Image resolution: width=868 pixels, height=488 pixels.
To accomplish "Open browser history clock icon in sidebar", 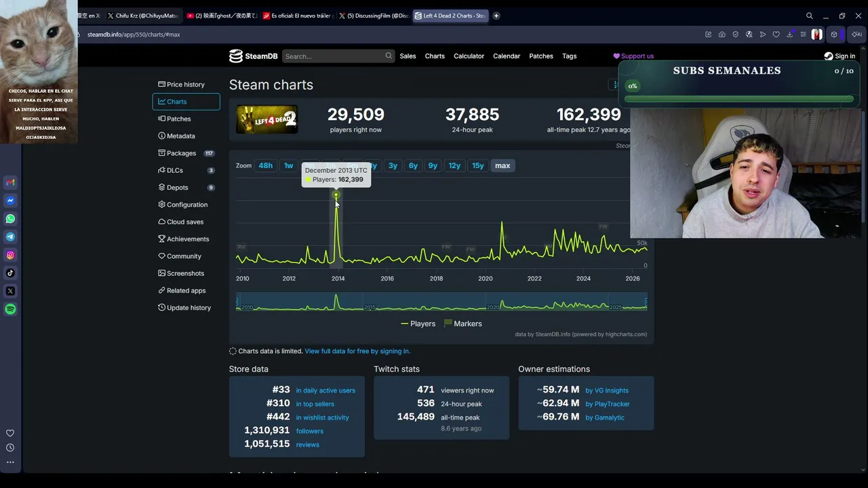I will click(x=10, y=447).
